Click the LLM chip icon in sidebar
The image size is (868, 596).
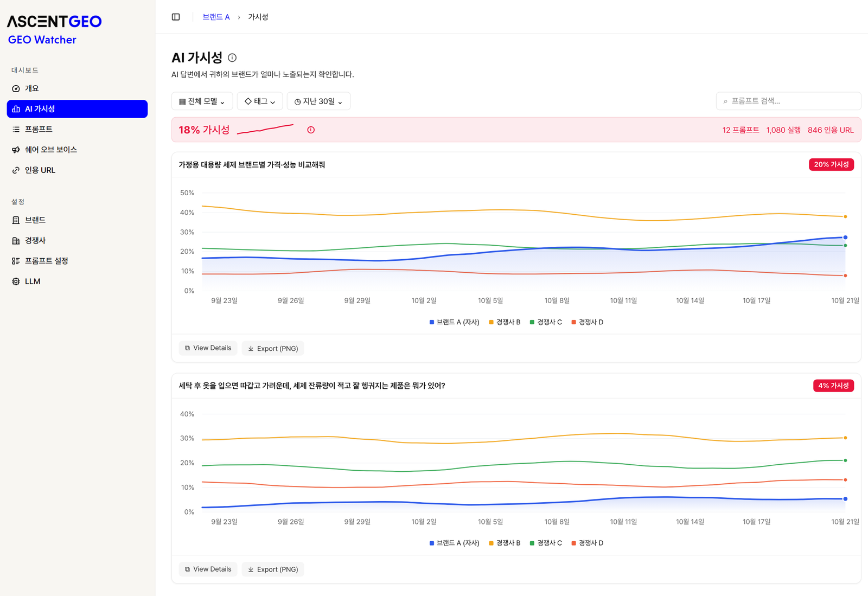(16, 281)
